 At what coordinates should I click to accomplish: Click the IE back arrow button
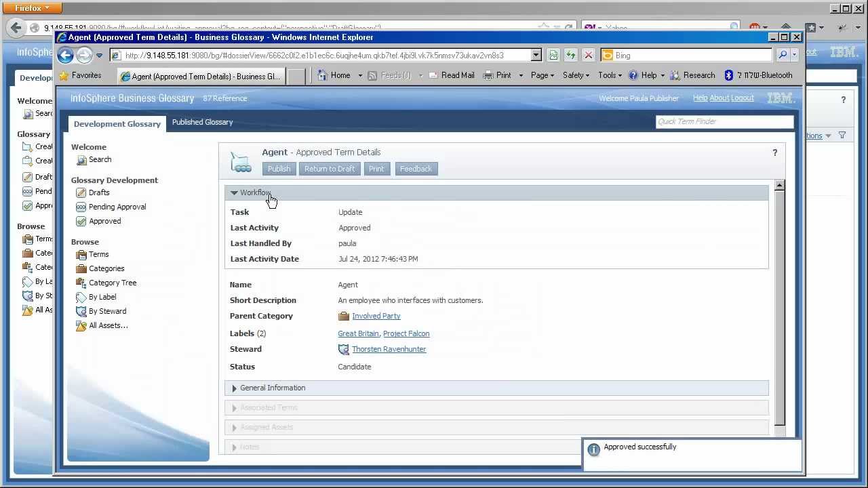(x=65, y=56)
